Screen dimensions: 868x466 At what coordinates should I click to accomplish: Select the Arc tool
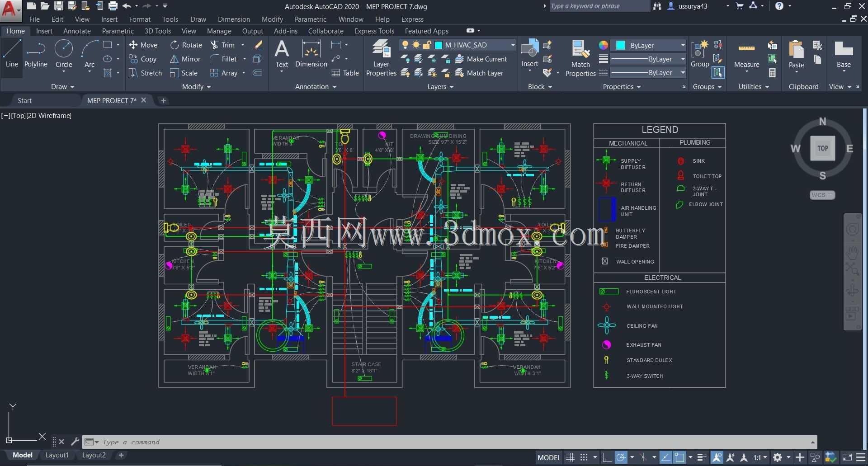pos(90,54)
